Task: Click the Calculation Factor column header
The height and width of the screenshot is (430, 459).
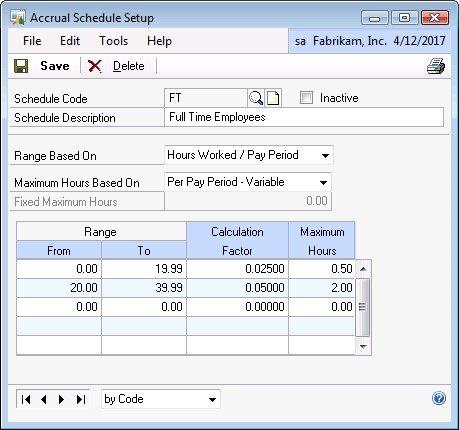Action: 237,241
